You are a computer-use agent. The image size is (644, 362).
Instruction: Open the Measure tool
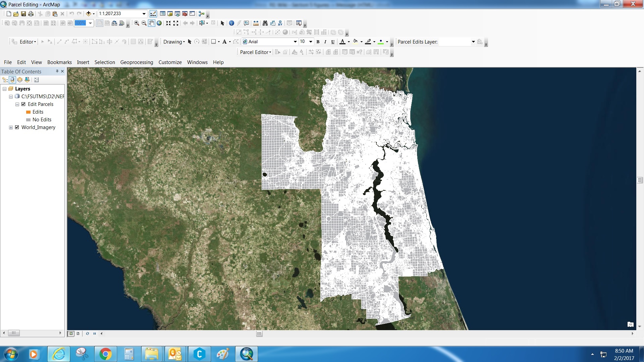pos(256,23)
